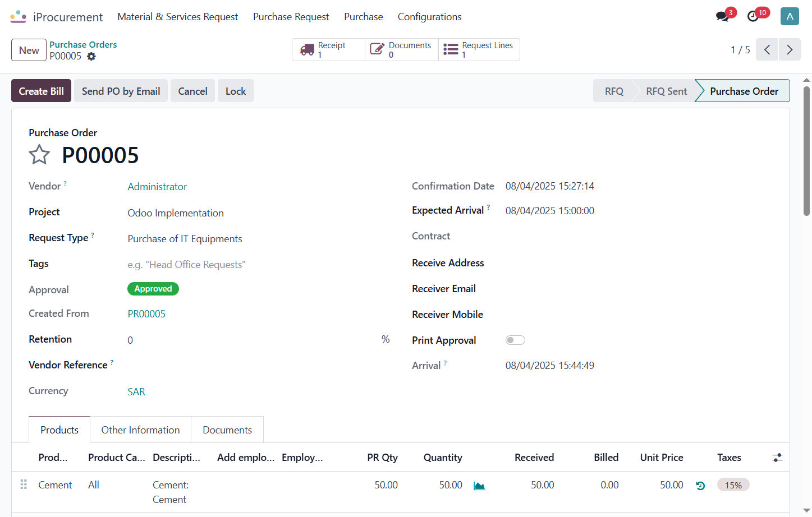Switch to the Documents tab
Viewport: 812px width, 517px height.
pyautogui.click(x=227, y=430)
